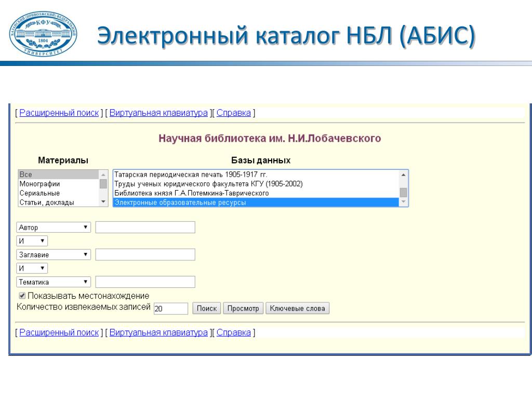Open the bottom Виртуальная клавиатура link

coord(158,332)
